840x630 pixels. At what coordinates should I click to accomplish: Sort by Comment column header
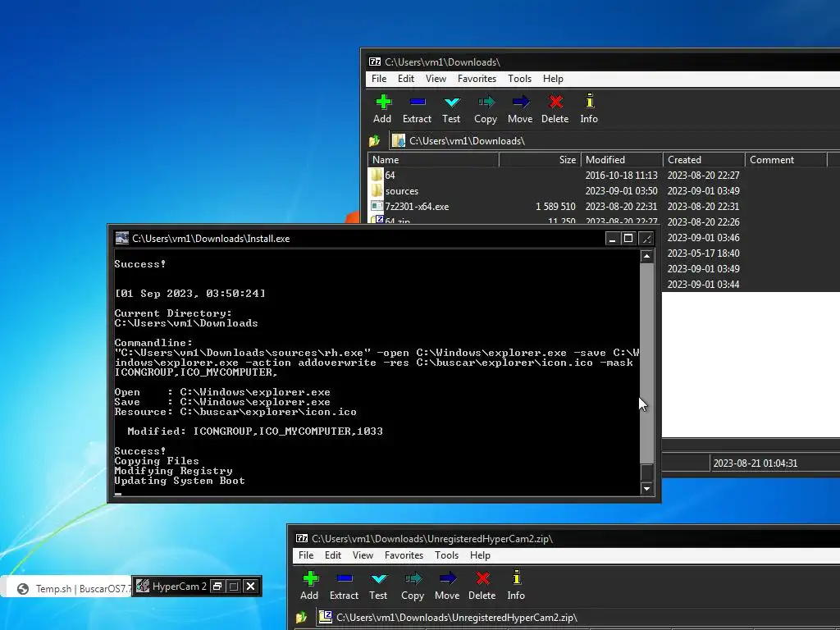click(786, 160)
